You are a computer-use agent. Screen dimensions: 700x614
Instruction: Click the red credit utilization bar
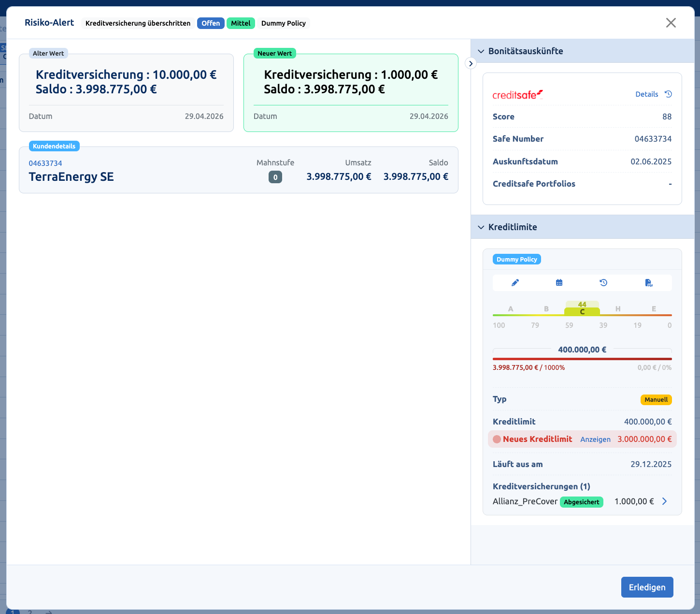[582, 359]
